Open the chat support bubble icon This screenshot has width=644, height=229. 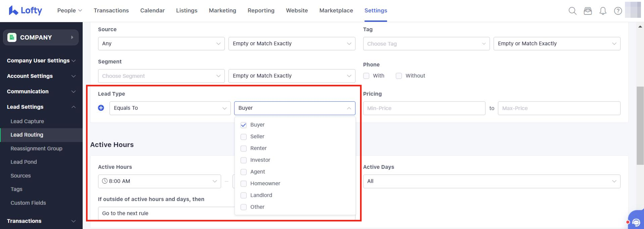tap(636, 222)
